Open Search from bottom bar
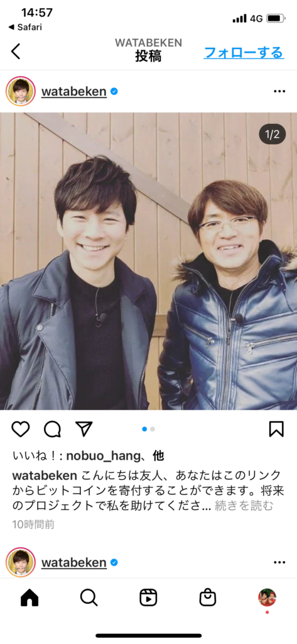The image size is (297, 644). point(89,597)
